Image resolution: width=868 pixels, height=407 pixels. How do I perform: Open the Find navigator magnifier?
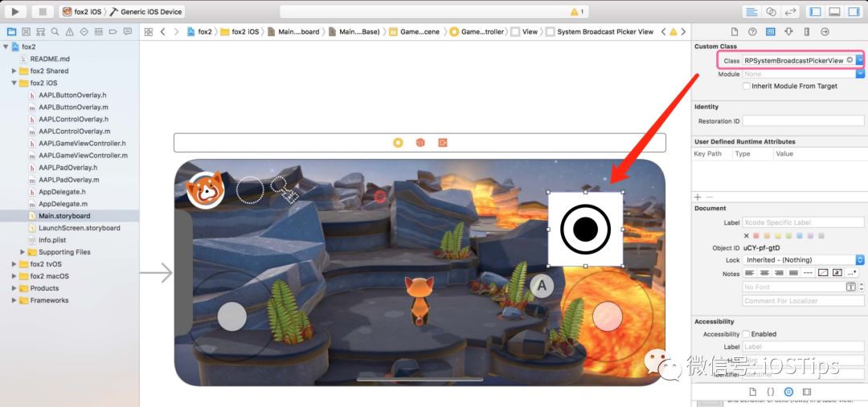[x=55, y=32]
